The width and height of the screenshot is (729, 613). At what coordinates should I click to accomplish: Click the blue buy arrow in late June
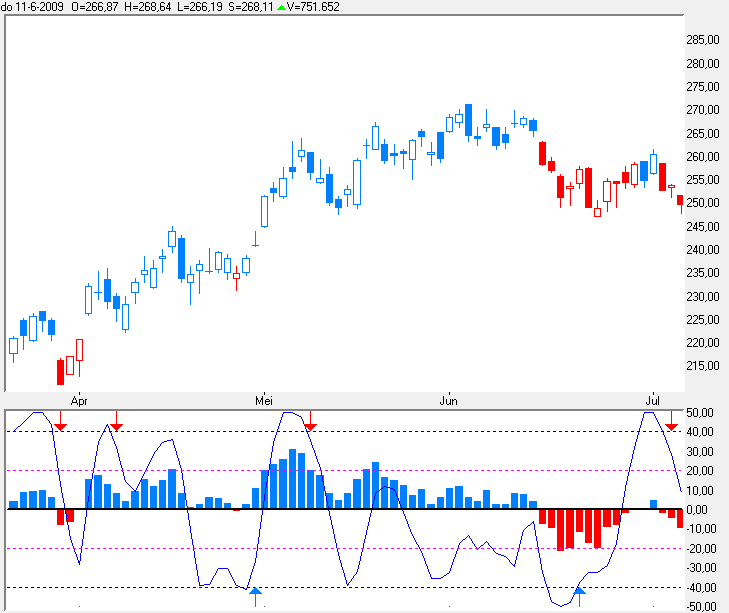pos(579,595)
